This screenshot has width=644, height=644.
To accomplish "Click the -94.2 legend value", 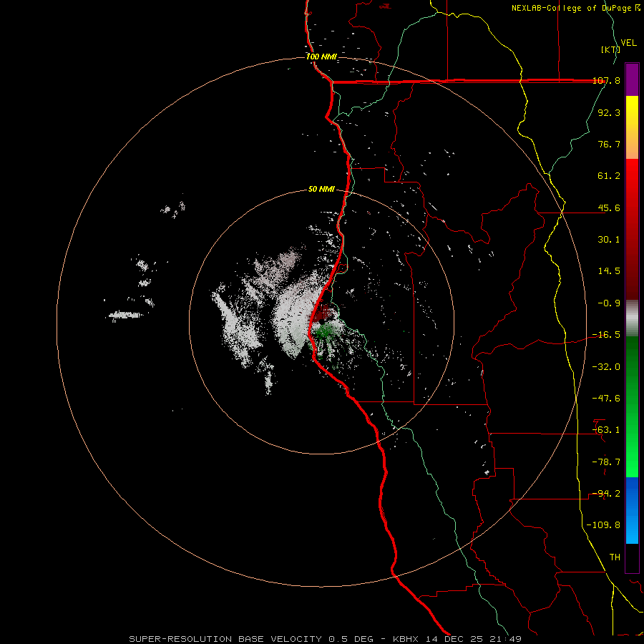I will coord(606,494).
